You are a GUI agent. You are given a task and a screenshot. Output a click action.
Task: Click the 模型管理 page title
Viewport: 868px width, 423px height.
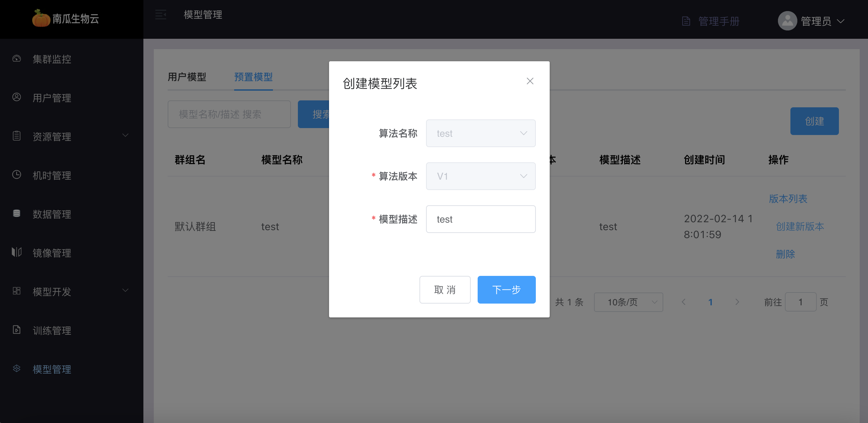[x=203, y=15]
